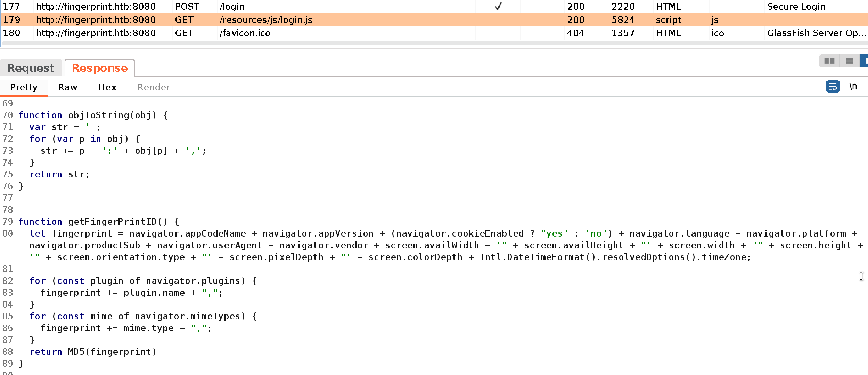Click the 'str += p' line 73
This screenshot has height=375, width=868.
click(123, 151)
